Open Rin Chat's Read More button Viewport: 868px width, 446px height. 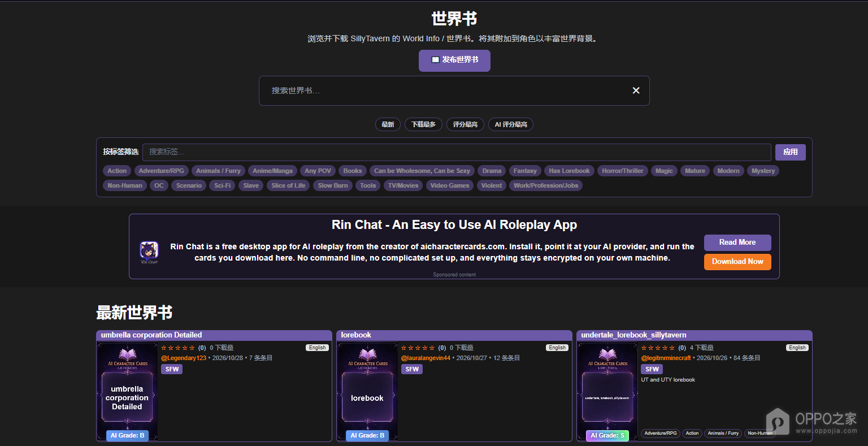737,243
